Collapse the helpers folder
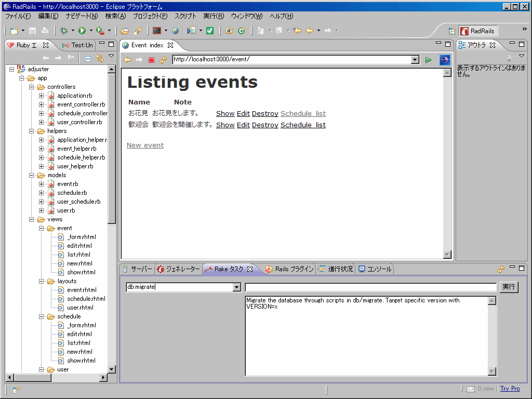 click(x=32, y=131)
